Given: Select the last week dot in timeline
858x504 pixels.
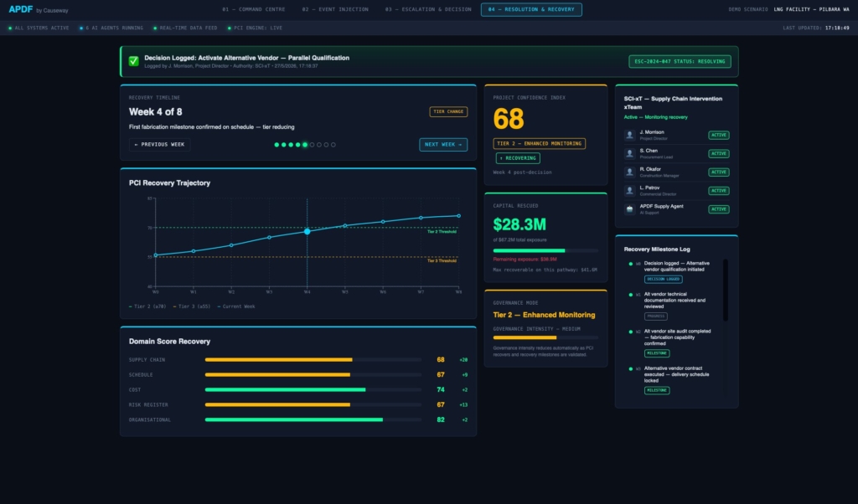Looking at the screenshot, I should click(x=333, y=145).
